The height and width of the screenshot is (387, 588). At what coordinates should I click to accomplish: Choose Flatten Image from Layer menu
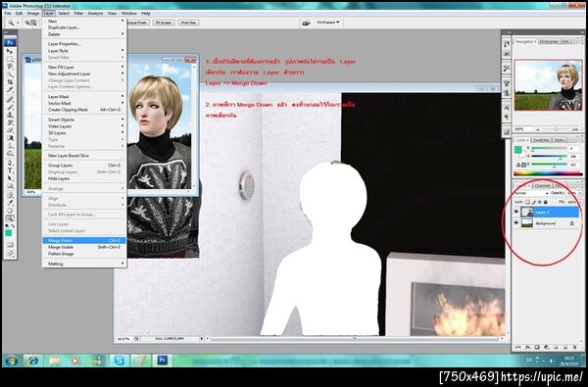click(84, 254)
